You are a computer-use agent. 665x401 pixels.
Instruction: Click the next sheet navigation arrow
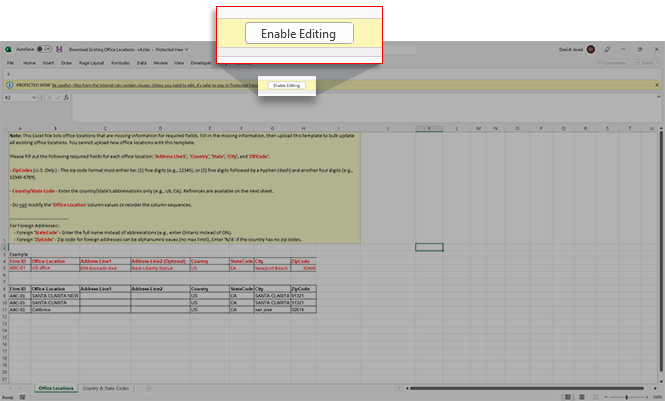click(22, 388)
